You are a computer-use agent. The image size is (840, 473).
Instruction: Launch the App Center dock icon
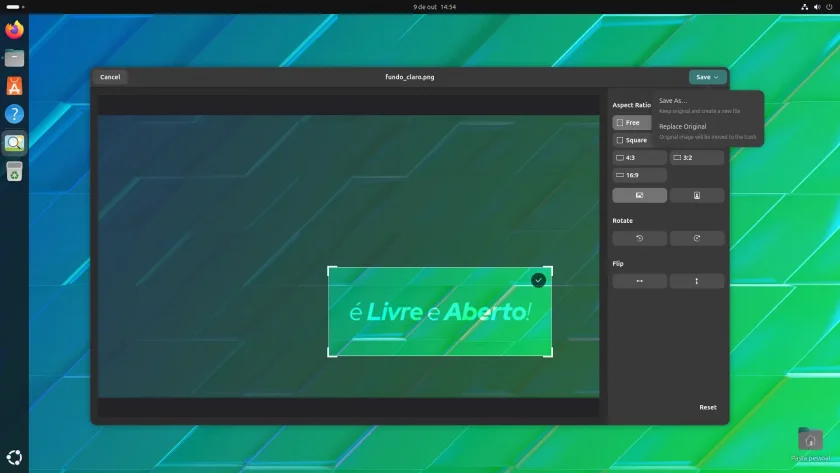pyautogui.click(x=14, y=86)
